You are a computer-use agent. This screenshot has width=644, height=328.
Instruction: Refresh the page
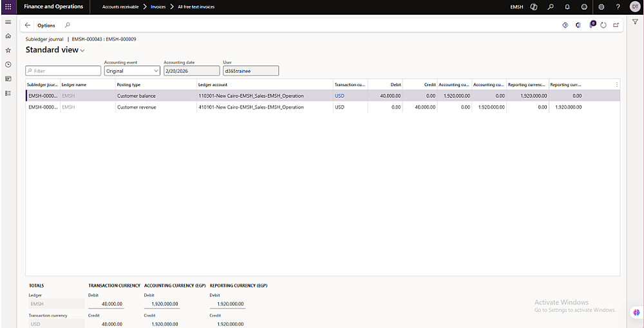pos(603,25)
